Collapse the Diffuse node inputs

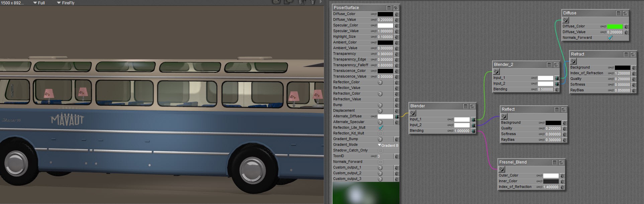tap(618, 13)
